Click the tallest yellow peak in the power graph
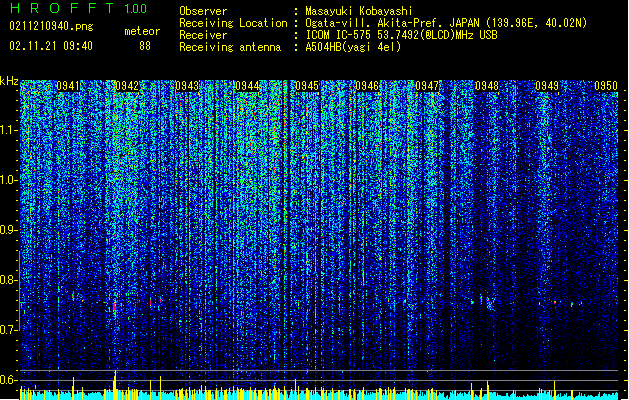The height and width of the screenshot is (400, 629). point(115,384)
